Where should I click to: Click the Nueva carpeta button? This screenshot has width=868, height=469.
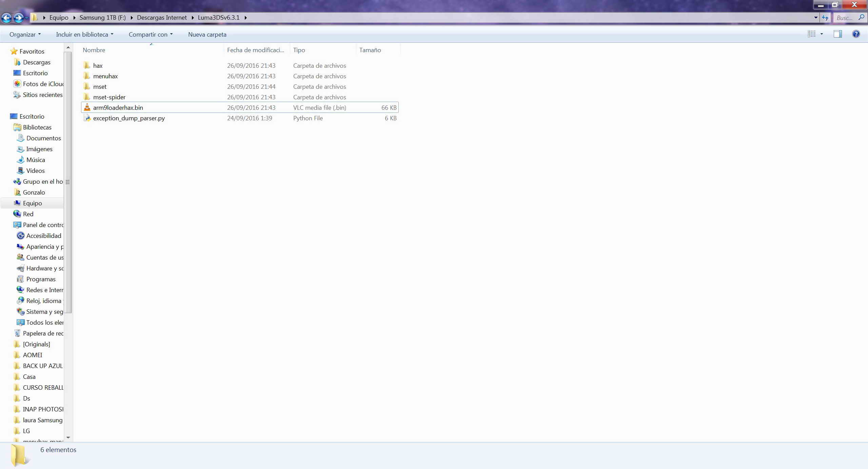click(207, 34)
